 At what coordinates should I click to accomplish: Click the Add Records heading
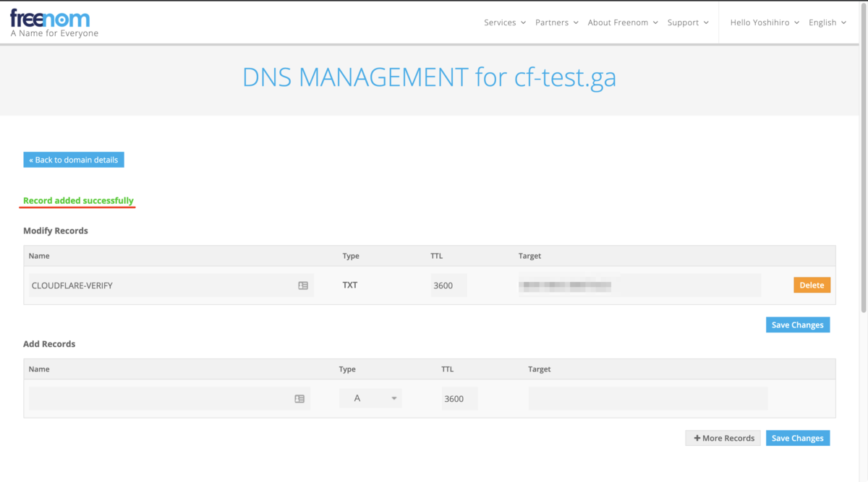49,344
